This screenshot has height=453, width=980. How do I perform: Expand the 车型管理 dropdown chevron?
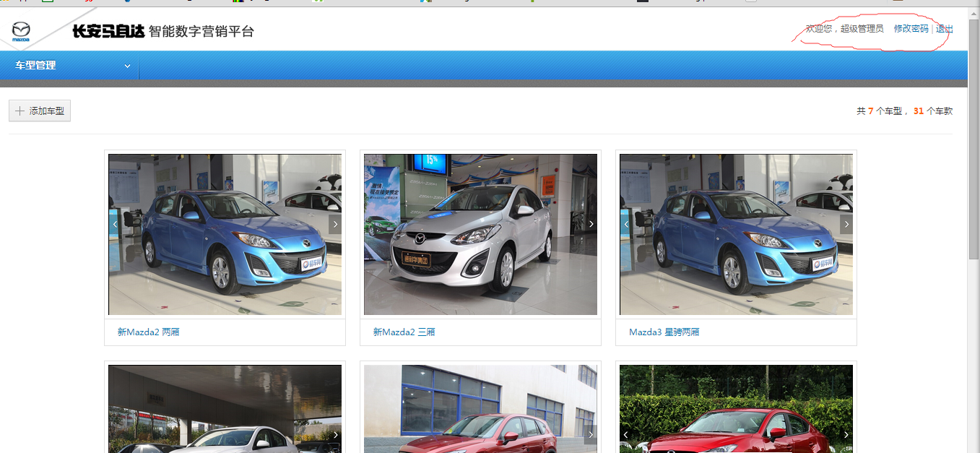click(x=127, y=66)
